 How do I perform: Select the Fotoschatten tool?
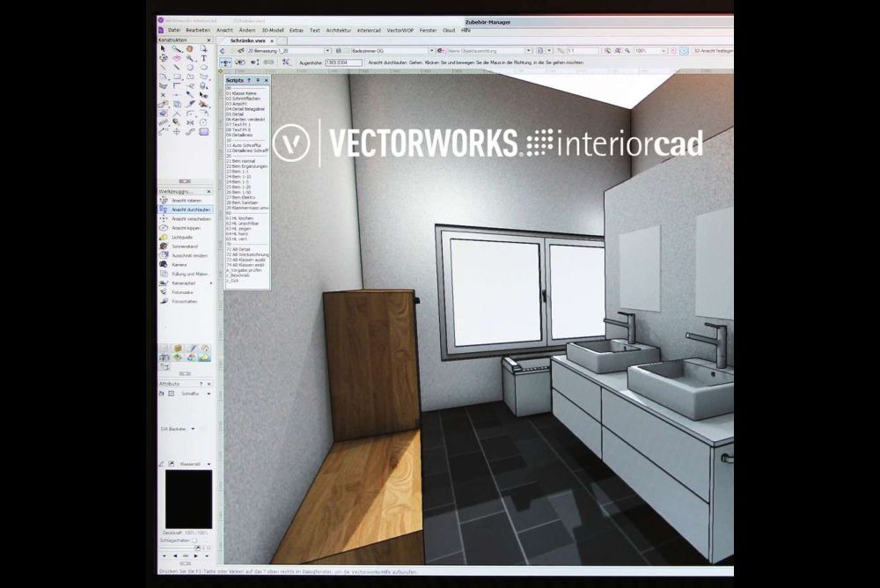185,301
